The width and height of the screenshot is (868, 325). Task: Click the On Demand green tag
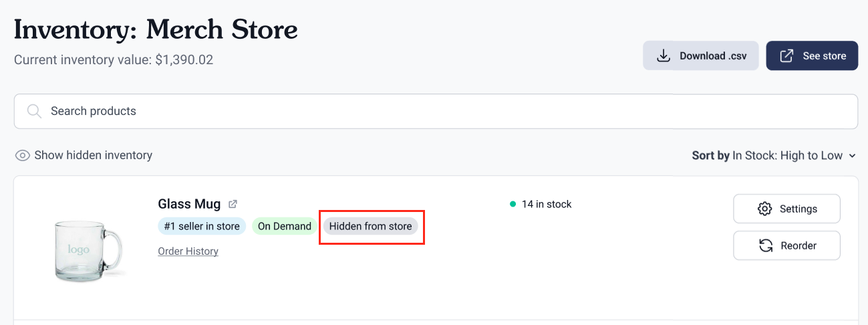click(285, 226)
